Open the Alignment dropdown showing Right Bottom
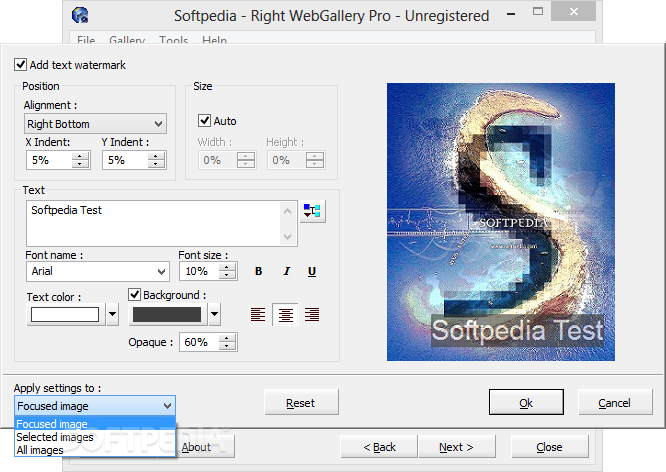This screenshot has height=472, width=666. coord(96,124)
